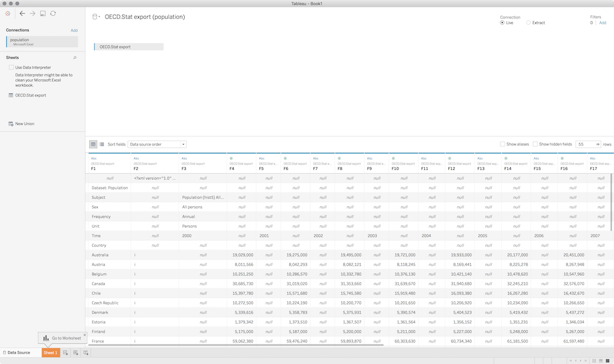
Task: Add a new story icon
Action: coord(86,353)
